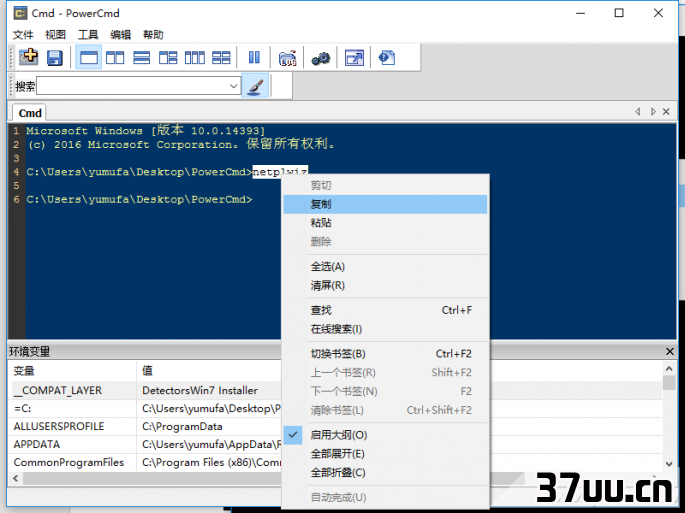Maximize the PowerCmd window
685x513 pixels.
coord(619,13)
